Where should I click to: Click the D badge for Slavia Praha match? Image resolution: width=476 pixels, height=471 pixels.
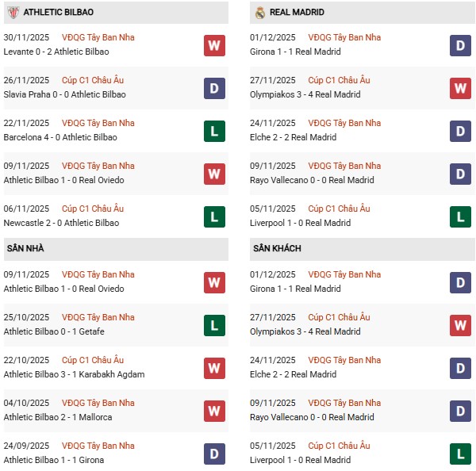[214, 88]
